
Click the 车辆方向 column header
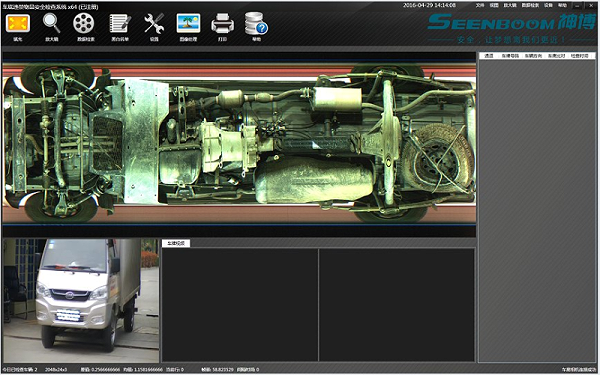533,56
